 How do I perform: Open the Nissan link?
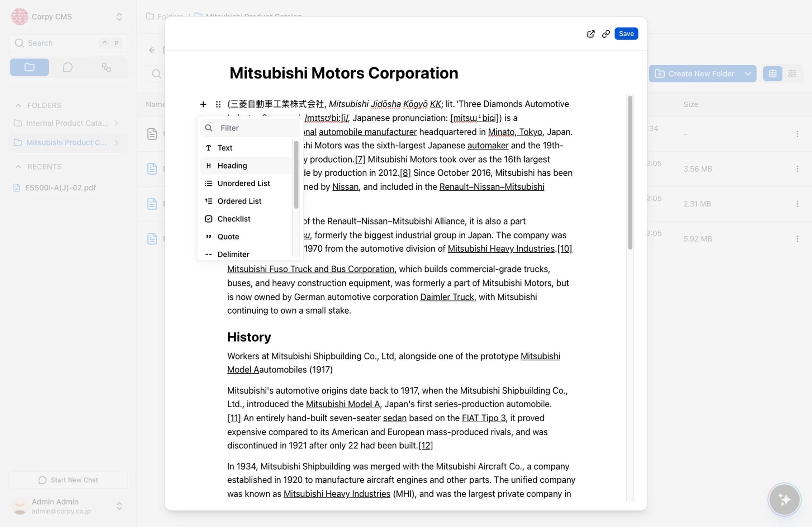[x=345, y=187]
